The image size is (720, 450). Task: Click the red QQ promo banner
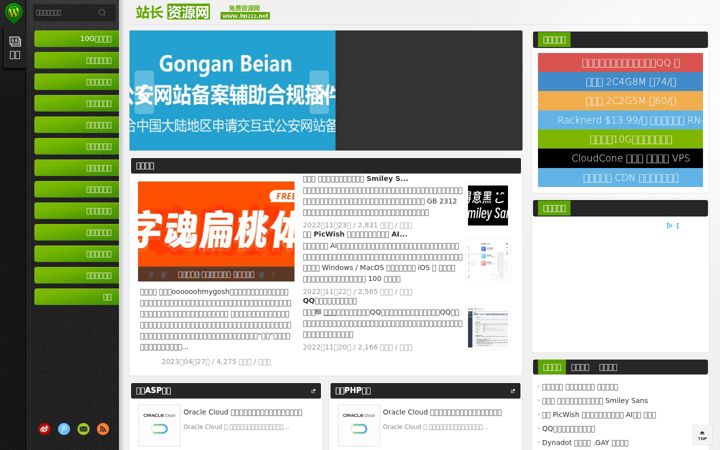point(620,62)
